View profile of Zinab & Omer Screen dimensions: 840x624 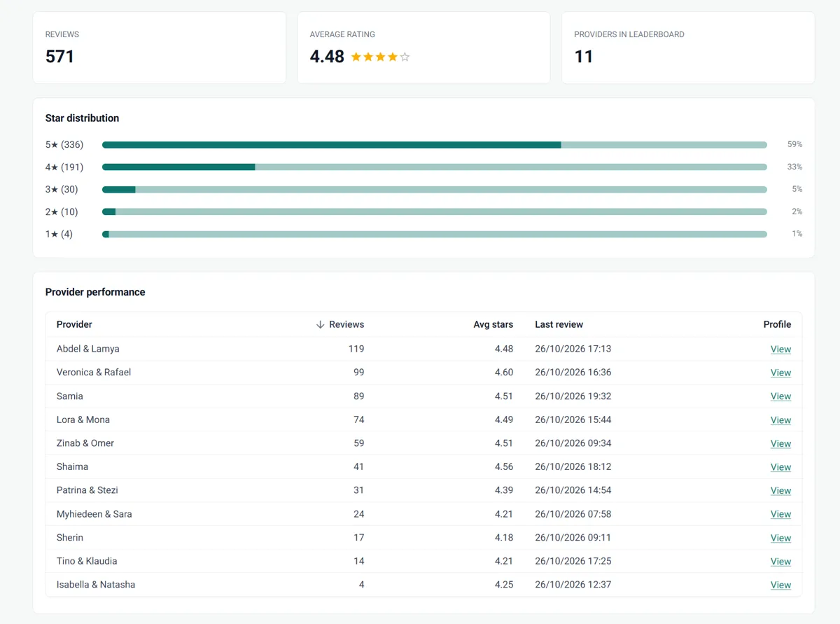(x=780, y=443)
